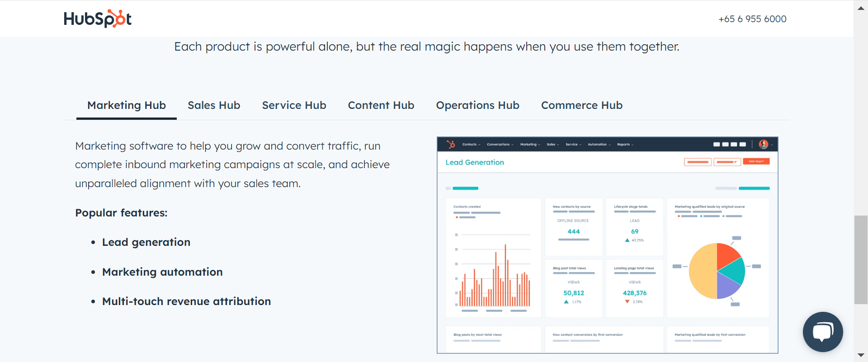Open the chat widget bubble
868x362 pixels.
click(x=823, y=332)
